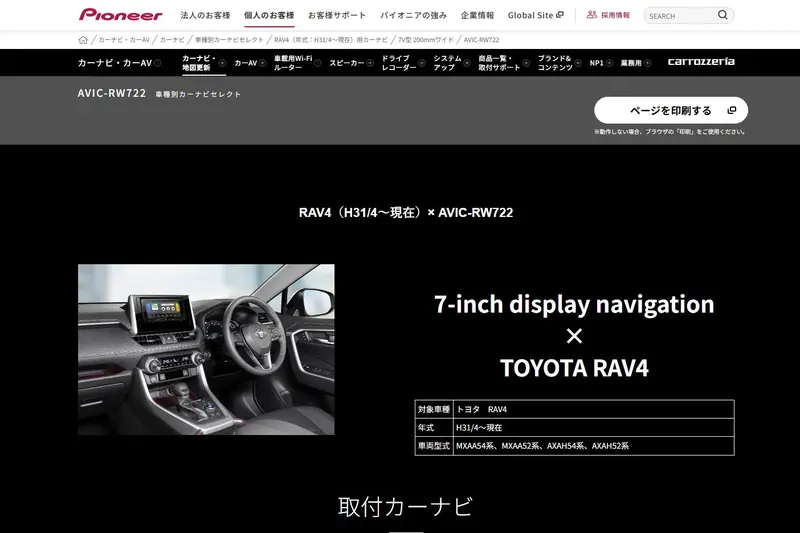Click the RAV4 interior photo
Screen dimensions: 800x533
pos(206,349)
